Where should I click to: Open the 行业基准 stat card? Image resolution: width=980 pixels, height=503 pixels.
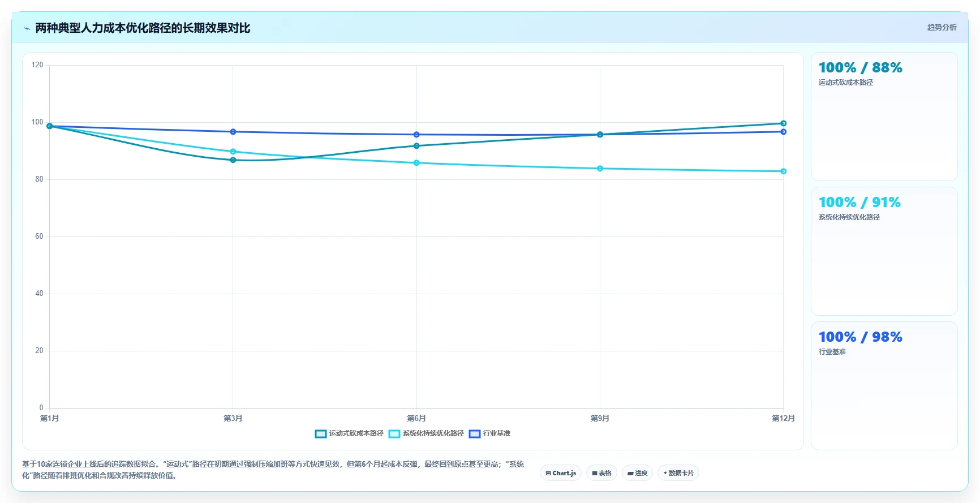coord(884,386)
